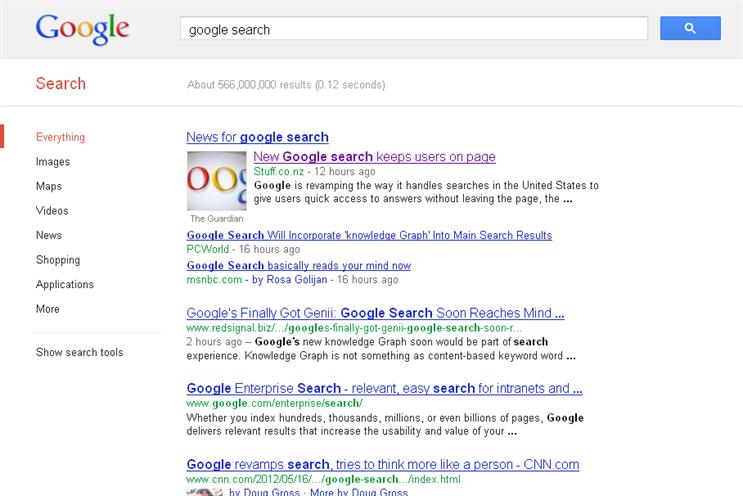Expand Show search tools

click(79, 352)
